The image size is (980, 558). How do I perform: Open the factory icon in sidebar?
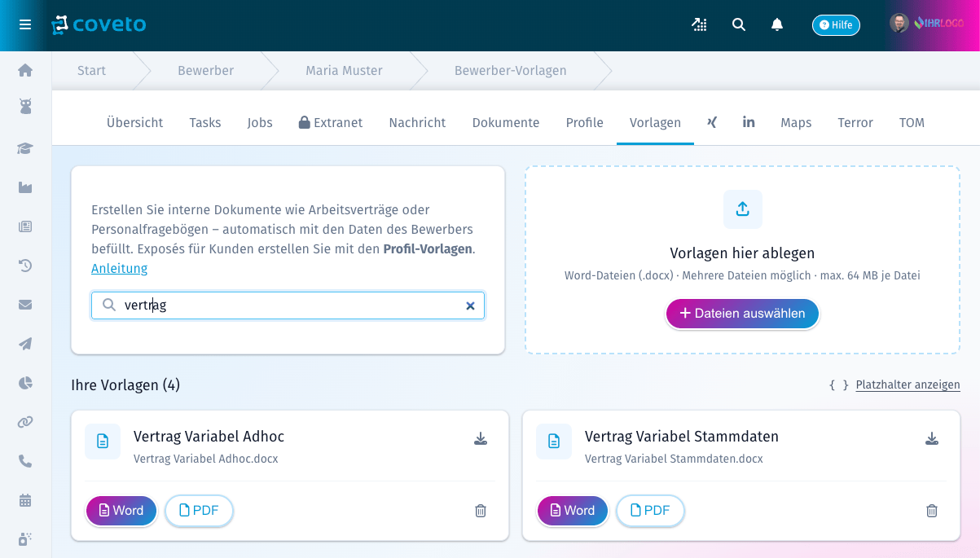[x=25, y=187]
